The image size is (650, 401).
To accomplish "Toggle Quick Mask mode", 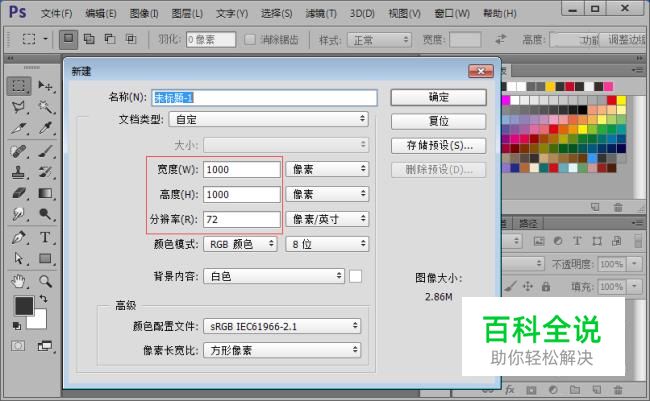I will coord(18,346).
